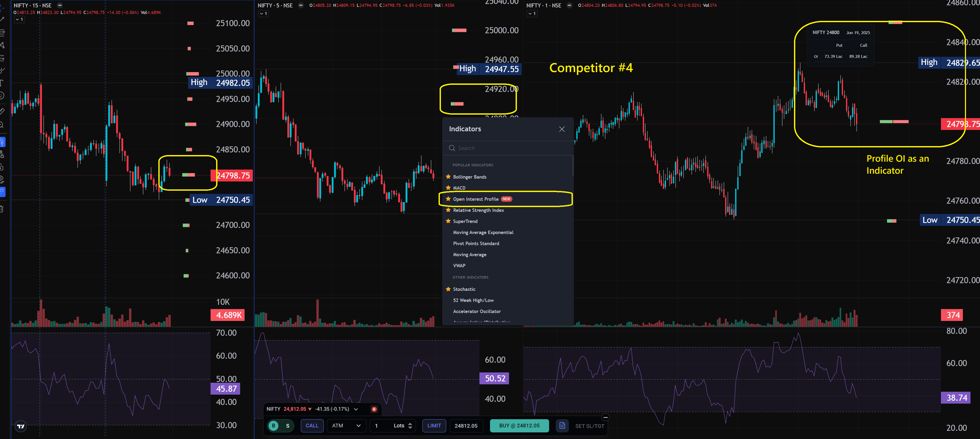The image size is (980, 439).
Task: Unfavorite MACD star
Action: (x=448, y=188)
